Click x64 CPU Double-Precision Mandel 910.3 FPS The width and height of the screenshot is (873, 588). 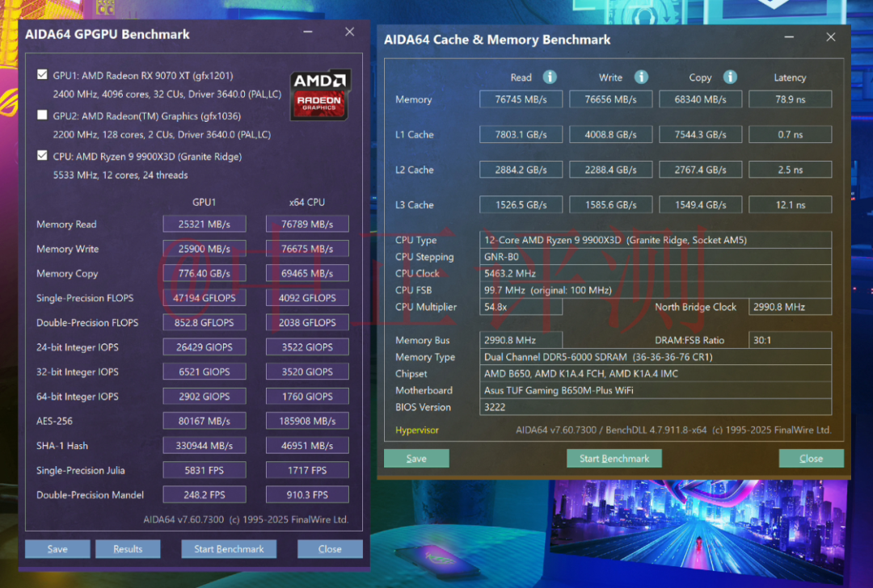coord(307,494)
